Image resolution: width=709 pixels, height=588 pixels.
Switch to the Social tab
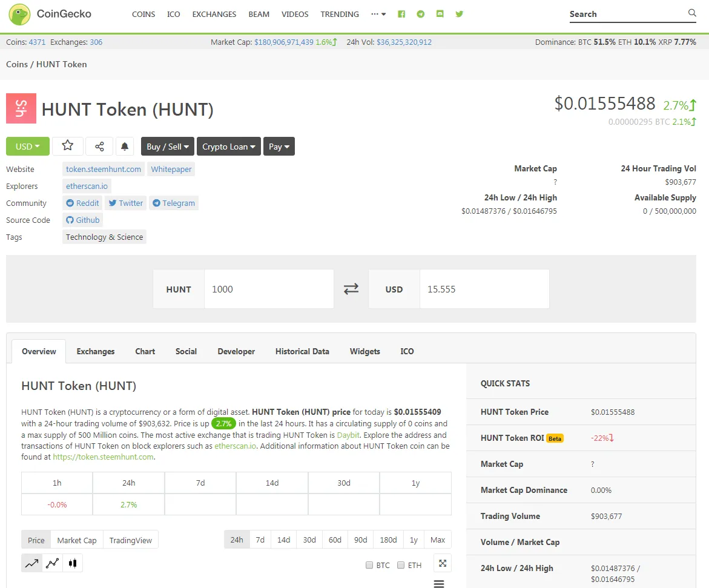(x=186, y=351)
